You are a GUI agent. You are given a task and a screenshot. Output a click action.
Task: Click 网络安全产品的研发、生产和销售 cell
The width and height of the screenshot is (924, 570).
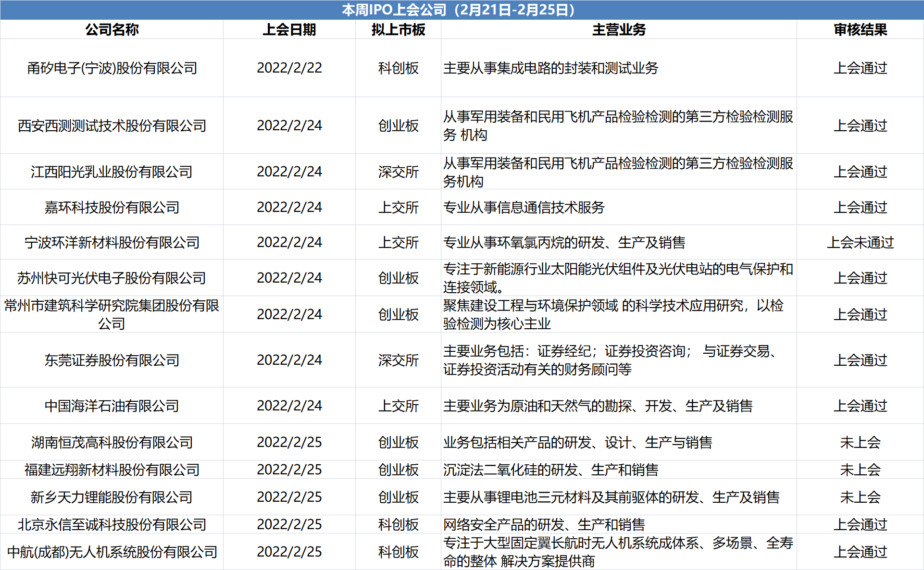point(544,524)
